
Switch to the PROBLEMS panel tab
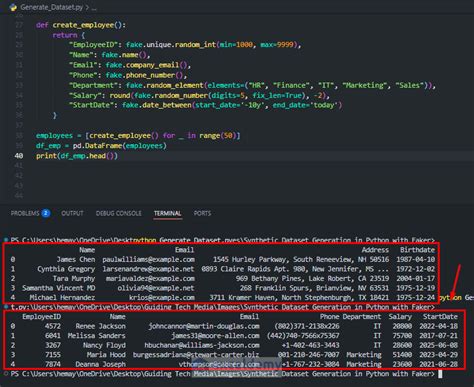(x=25, y=213)
